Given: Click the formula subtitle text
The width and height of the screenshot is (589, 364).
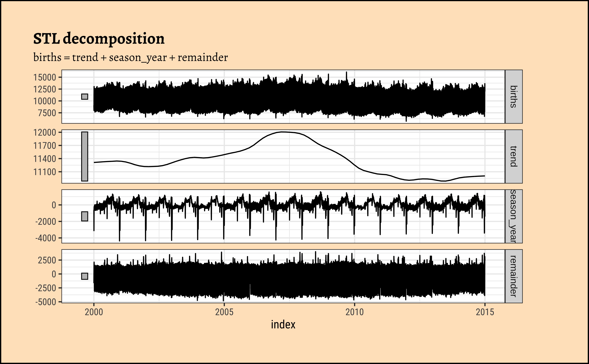Looking at the screenshot, I should point(130,57).
